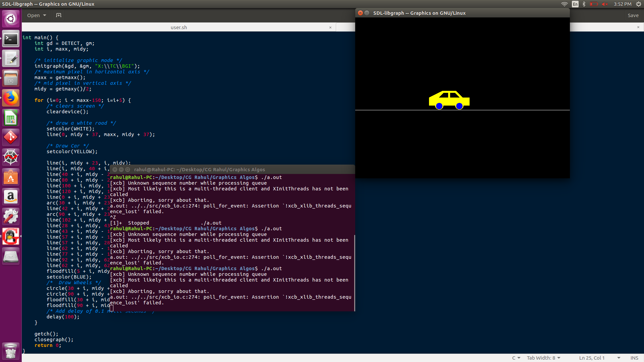Open the Terminal launcher icon
This screenshot has height=362, width=644.
(11, 39)
